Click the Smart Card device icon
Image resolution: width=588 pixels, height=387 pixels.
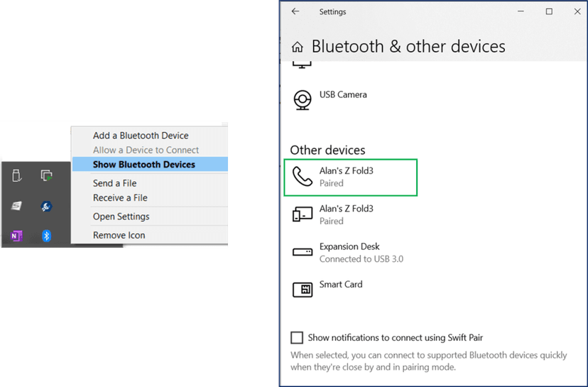[303, 290]
